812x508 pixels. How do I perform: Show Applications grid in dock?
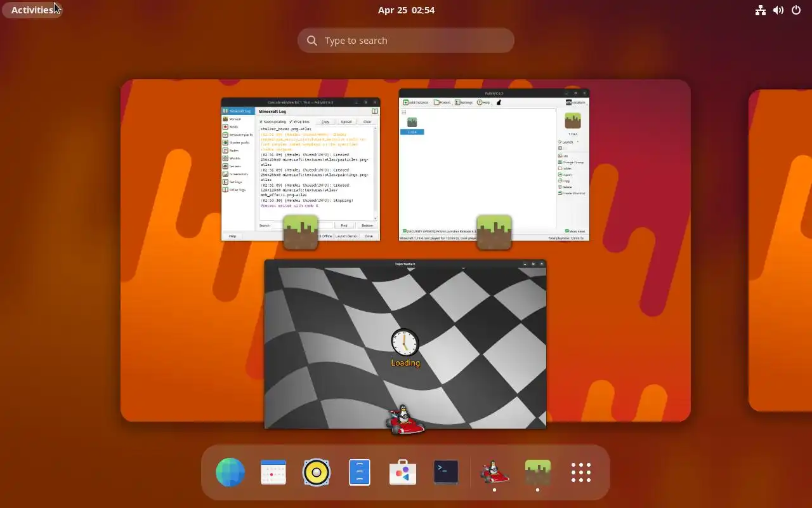(x=581, y=472)
